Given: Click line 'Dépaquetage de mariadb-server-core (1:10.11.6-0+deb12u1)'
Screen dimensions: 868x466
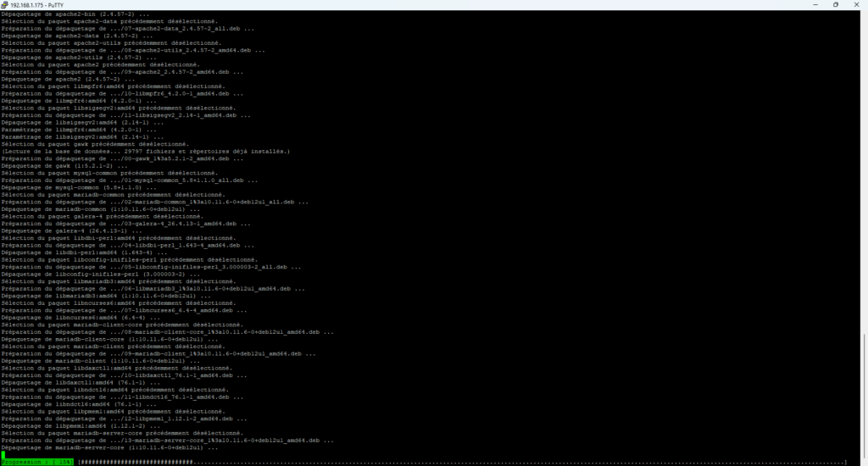Looking at the screenshot, I should [x=109, y=447].
